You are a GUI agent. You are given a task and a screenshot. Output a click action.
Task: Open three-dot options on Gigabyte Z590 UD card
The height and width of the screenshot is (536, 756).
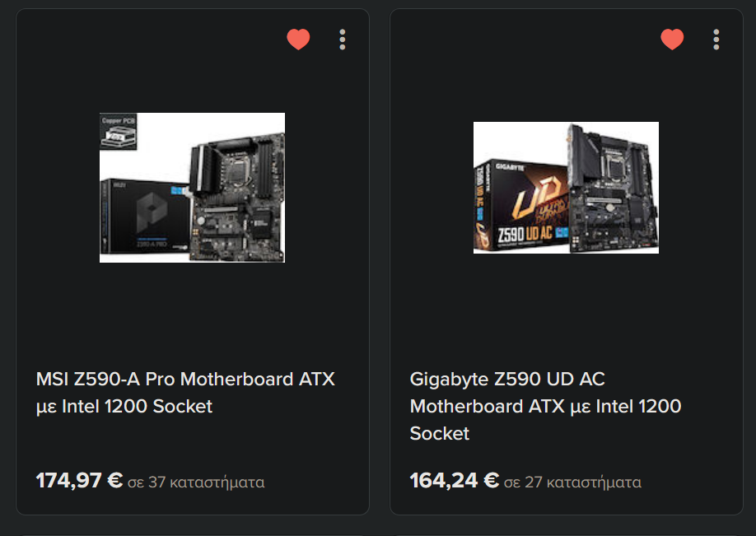pyautogui.click(x=716, y=40)
